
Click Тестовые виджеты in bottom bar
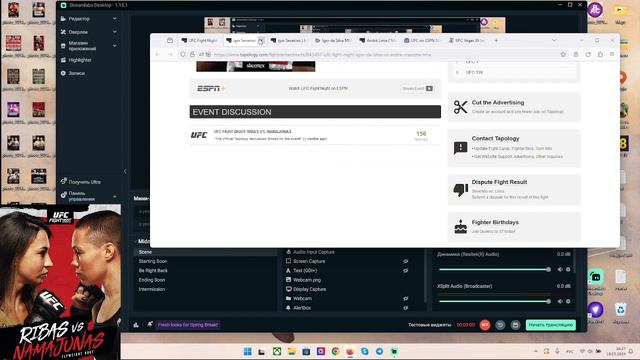point(429,325)
